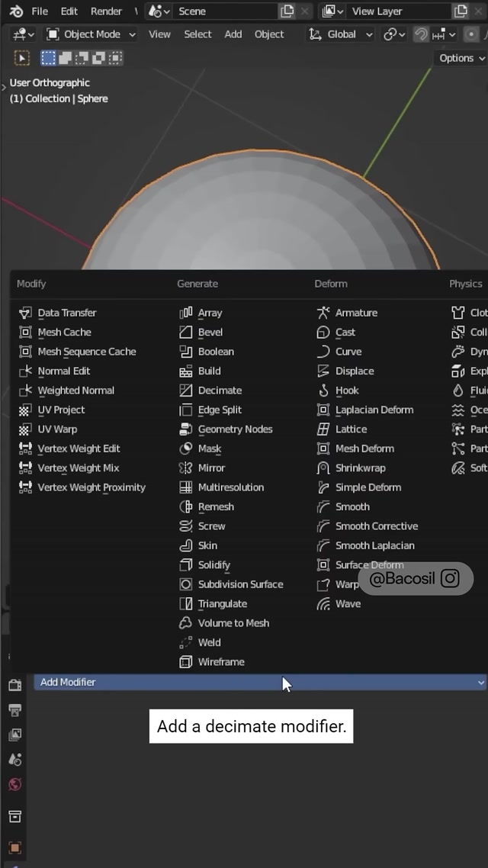Enable the extend selection mode button

coord(65,58)
